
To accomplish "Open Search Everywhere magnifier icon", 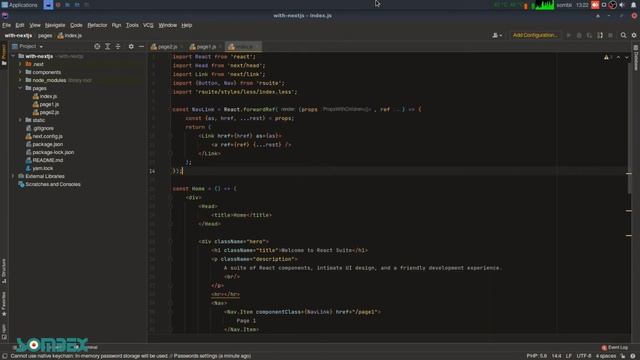I will [x=623, y=36].
